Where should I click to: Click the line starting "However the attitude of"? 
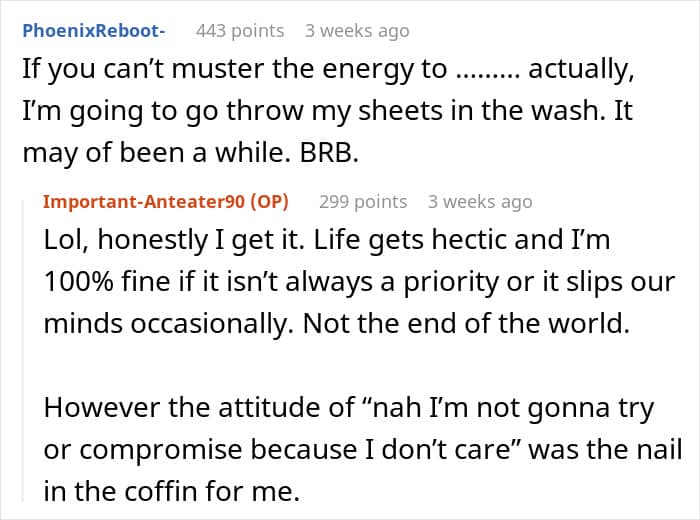(x=349, y=408)
